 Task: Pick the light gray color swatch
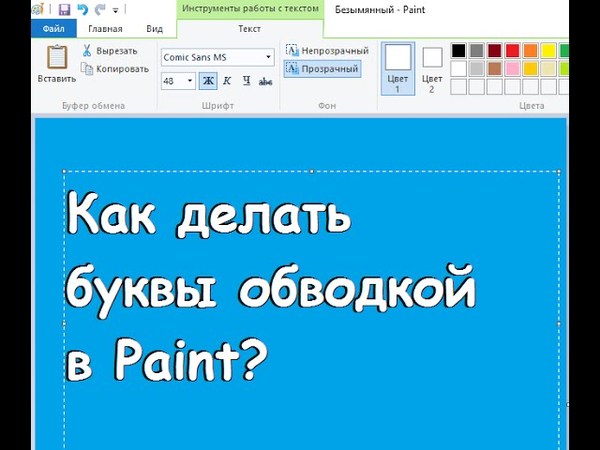click(x=476, y=69)
